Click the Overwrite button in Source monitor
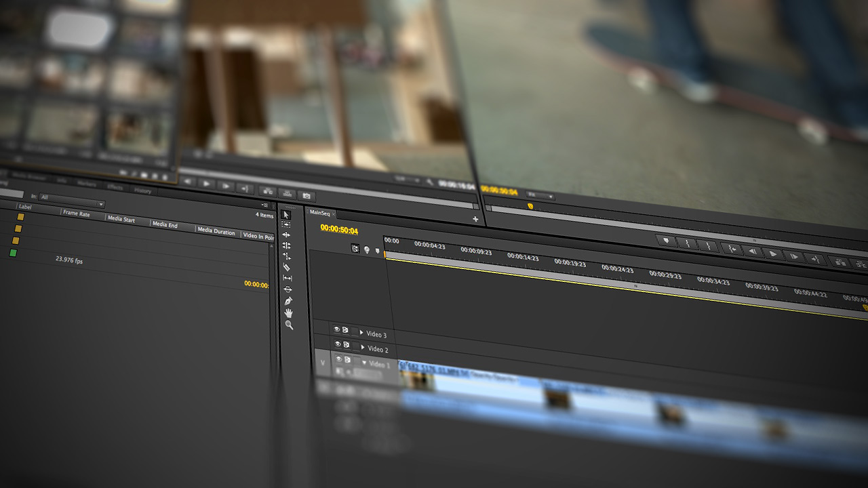Viewport: 868px width, 488px height. tap(287, 194)
